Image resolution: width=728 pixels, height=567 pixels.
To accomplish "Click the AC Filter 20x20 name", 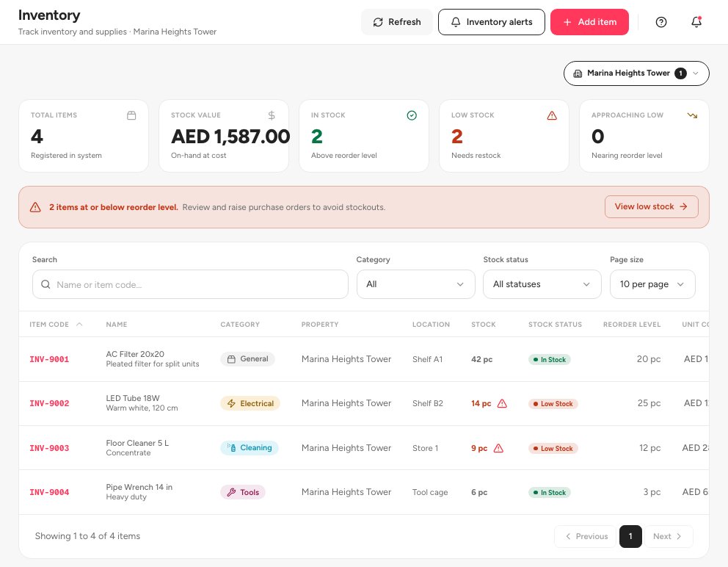I will point(135,354).
